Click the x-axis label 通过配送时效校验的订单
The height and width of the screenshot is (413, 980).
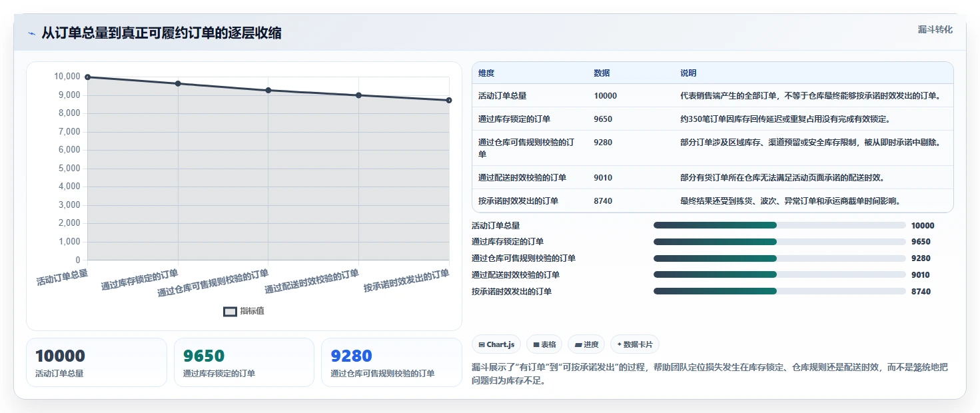tap(312, 281)
